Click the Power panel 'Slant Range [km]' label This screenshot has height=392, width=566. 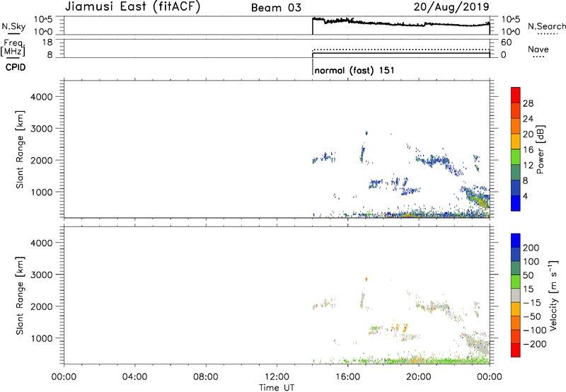[20, 149]
